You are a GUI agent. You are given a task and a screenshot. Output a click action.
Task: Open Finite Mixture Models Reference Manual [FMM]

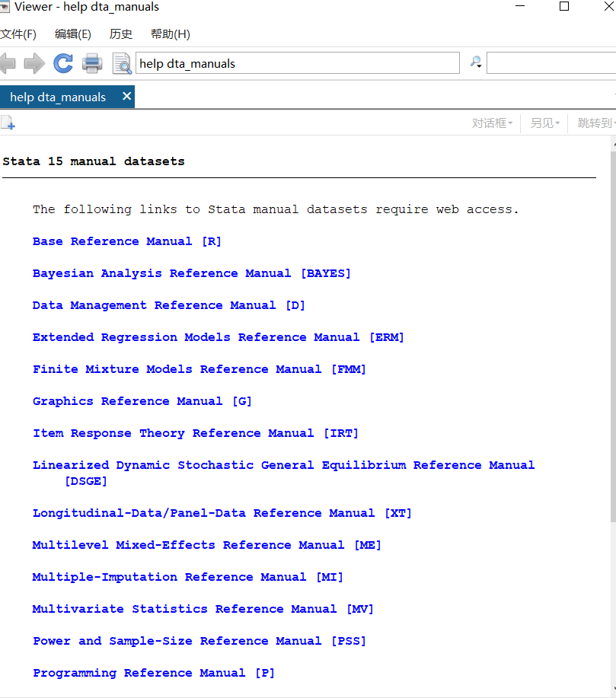tap(199, 369)
